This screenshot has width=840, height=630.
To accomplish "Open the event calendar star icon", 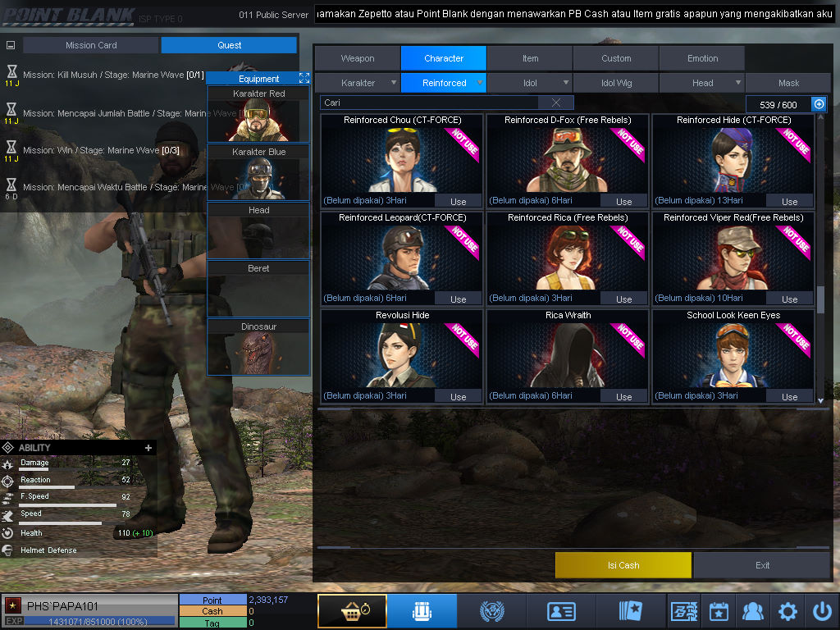I will click(719, 610).
